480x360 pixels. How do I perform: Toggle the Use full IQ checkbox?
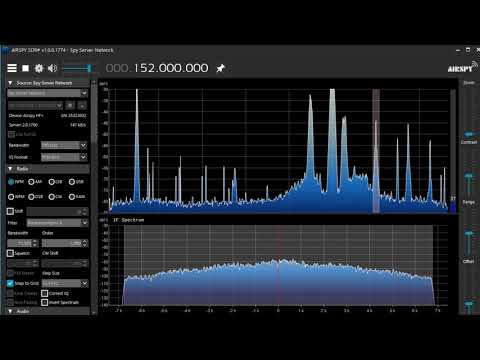(x=11, y=134)
